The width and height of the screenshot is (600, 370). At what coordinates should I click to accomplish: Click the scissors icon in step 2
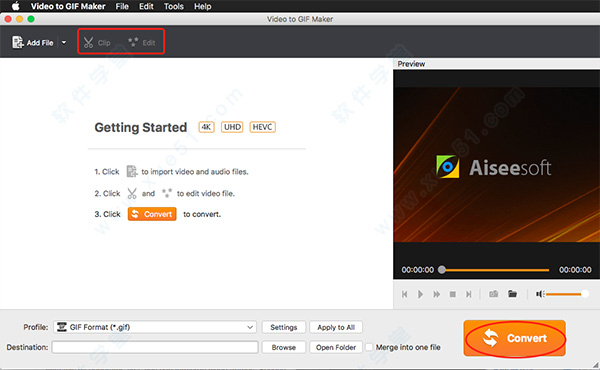coord(132,193)
